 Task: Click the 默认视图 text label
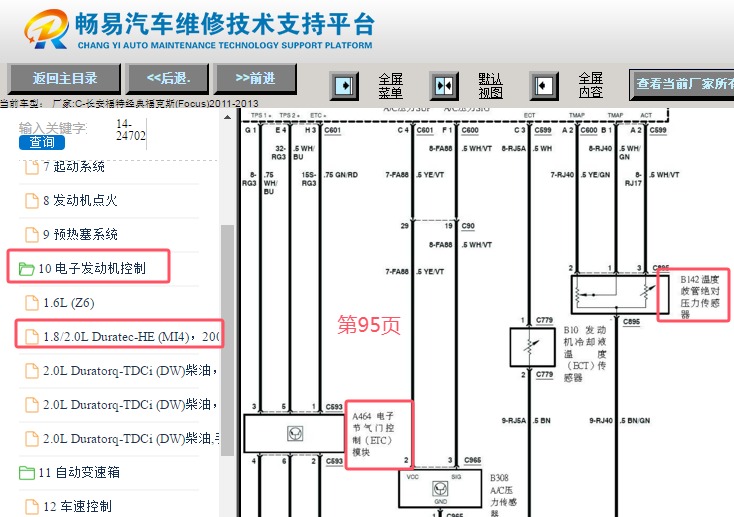click(x=490, y=86)
